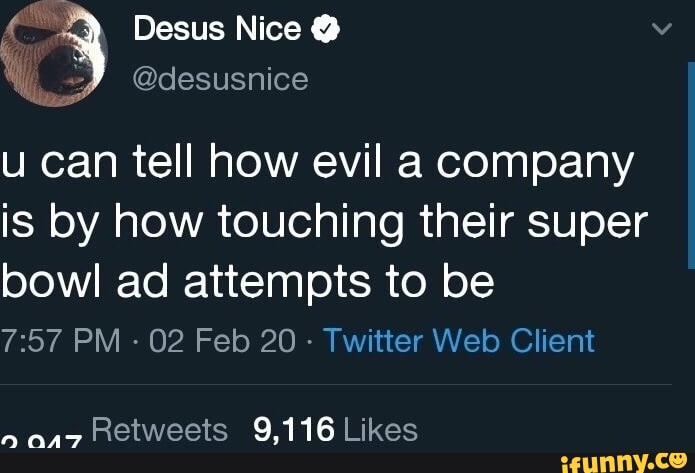Click the ifunny.co watermark logo
The image size is (695, 473).
623,460
